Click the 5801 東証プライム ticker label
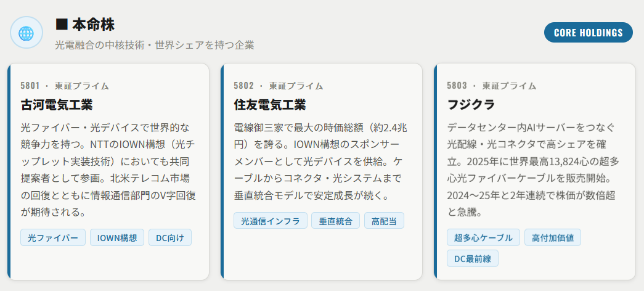644x291 pixels. pyautogui.click(x=65, y=86)
